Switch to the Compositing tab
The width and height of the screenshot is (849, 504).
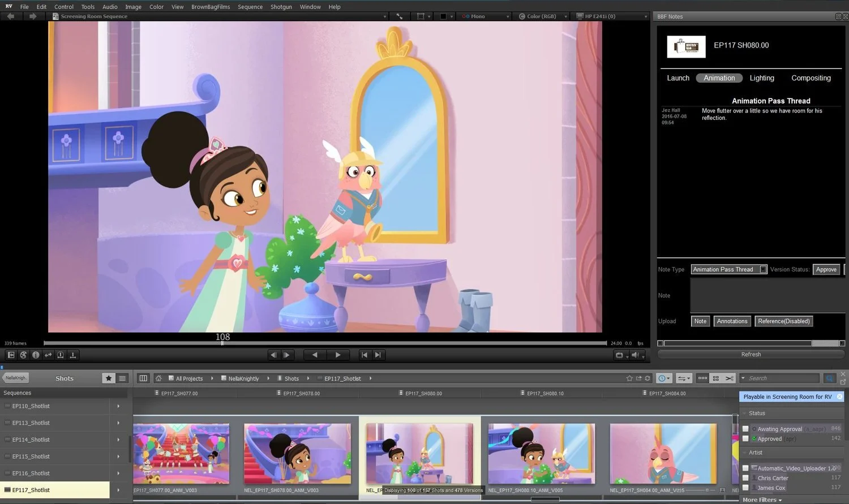811,78
